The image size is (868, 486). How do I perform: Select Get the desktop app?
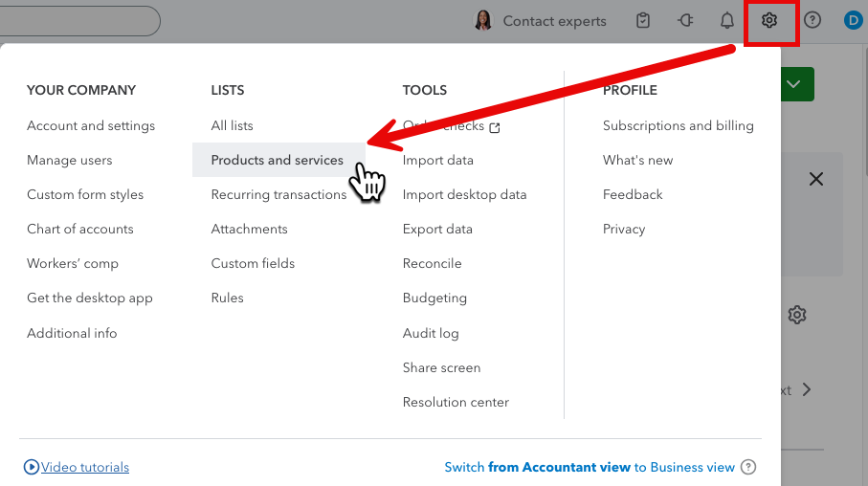coord(90,298)
